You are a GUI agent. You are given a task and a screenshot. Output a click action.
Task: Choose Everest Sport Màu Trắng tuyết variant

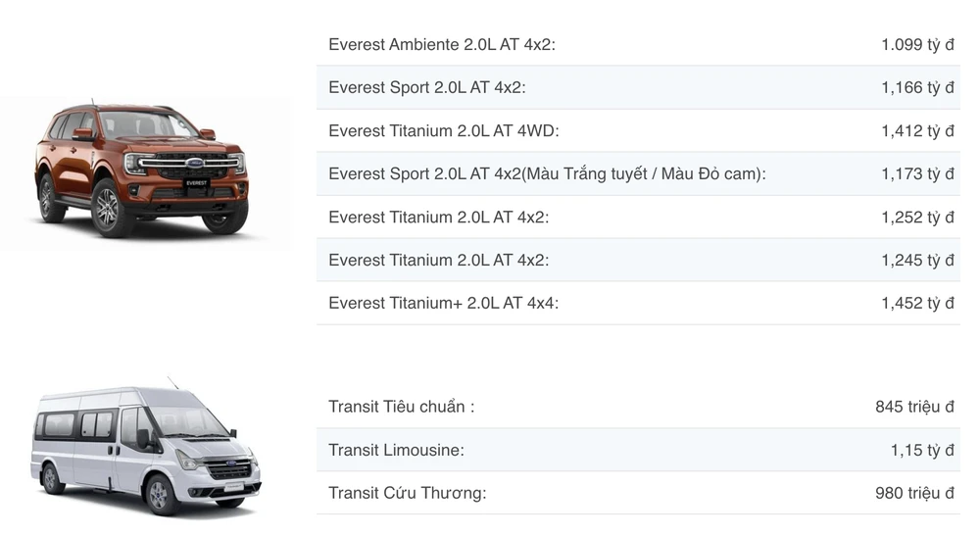pyautogui.click(x=547, y=173)
